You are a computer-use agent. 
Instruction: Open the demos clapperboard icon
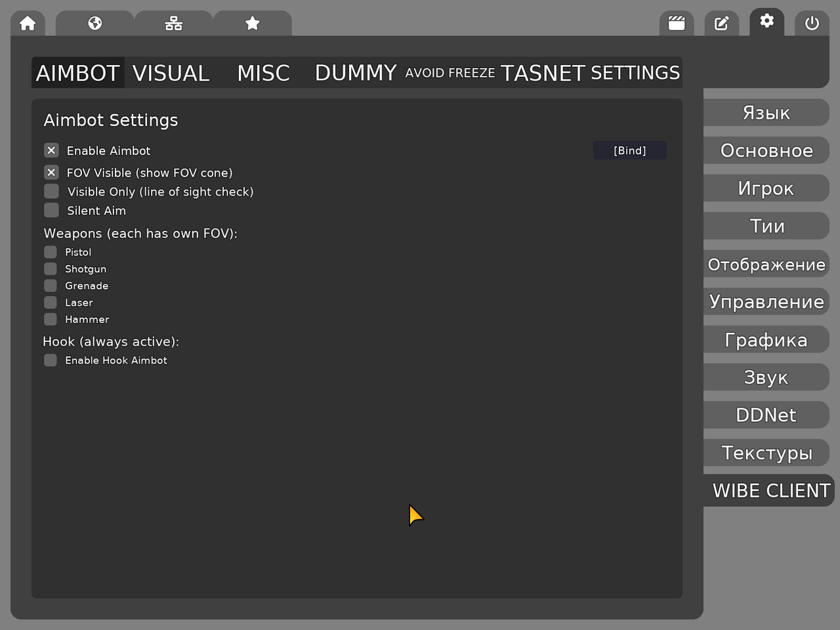click(x=677, y=24)
